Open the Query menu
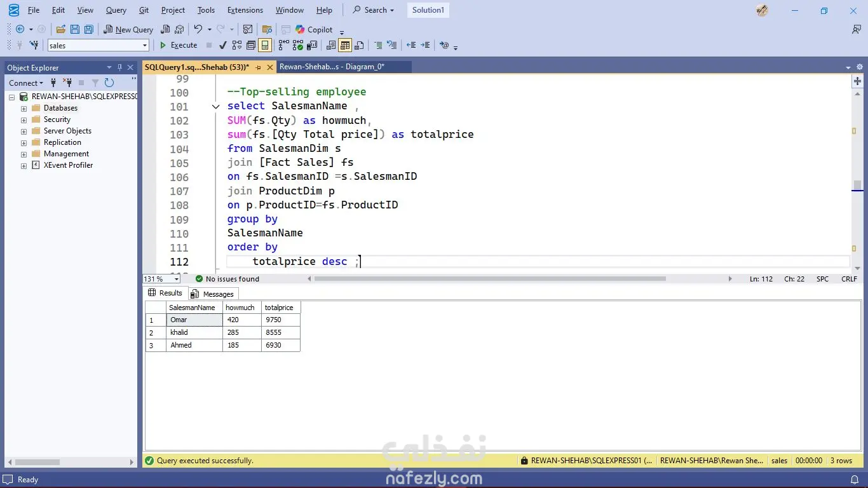868x488 pixels. pyautogui.click(x=116, y=10)
